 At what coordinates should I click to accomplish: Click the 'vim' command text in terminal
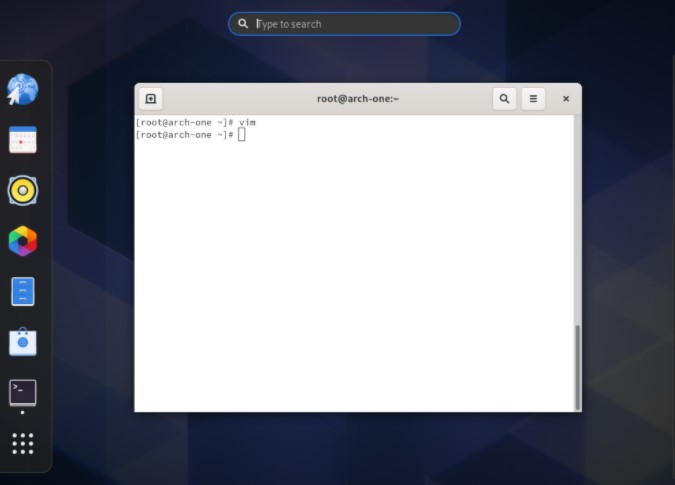247,123
